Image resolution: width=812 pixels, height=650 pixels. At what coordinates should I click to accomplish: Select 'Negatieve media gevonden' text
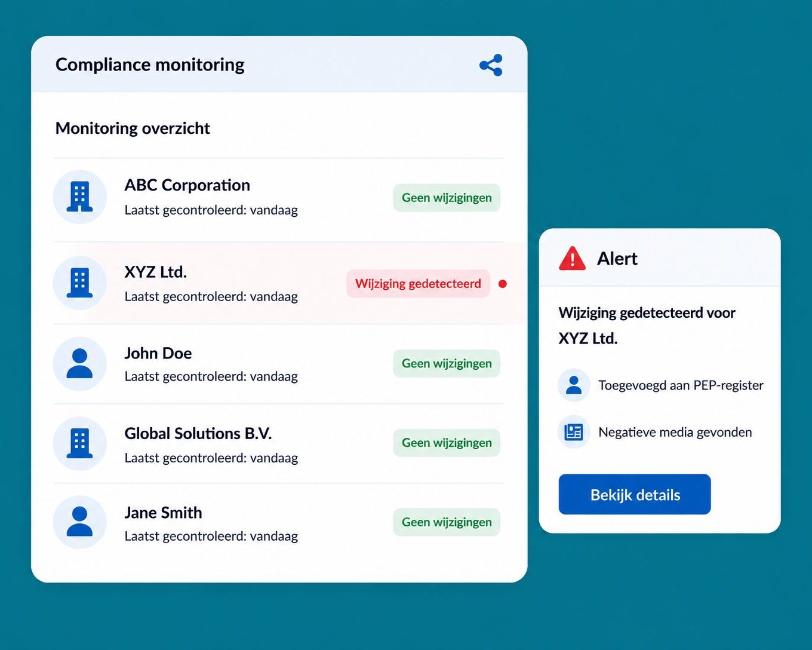coord(675,432)
